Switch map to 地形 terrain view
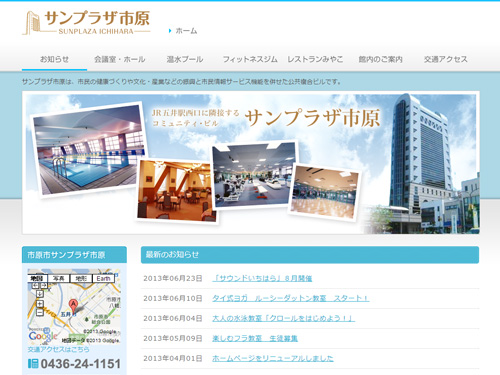The height and width of the screenshot is (375, 500). coord(81,278)
